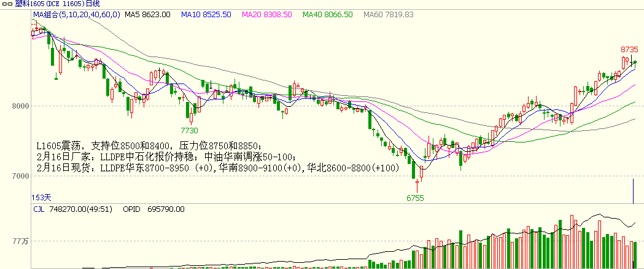Click the 6755 lowest price marker
This screenshot has width=644, height=269.
click(x=415, y=198)
